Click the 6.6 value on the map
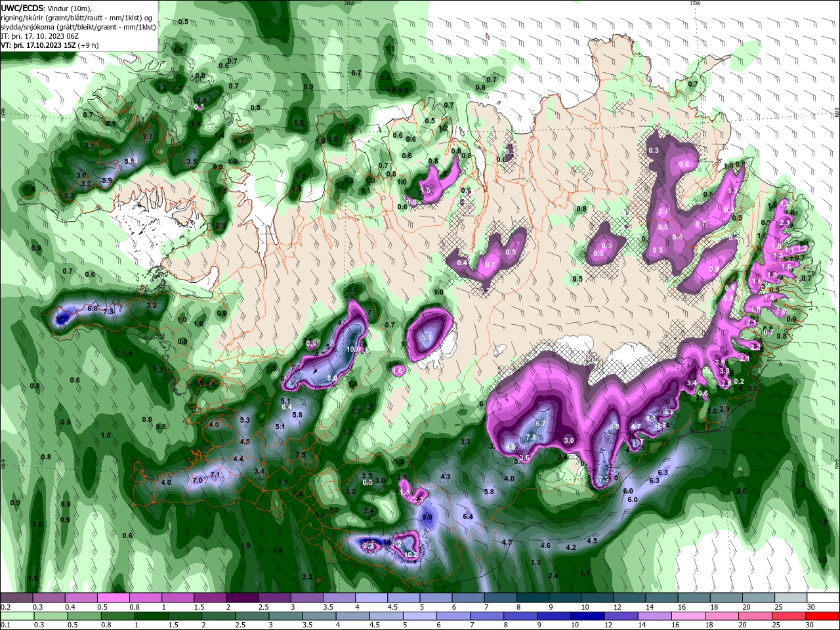The image size is (840, 630). click(x=93, y=308)
